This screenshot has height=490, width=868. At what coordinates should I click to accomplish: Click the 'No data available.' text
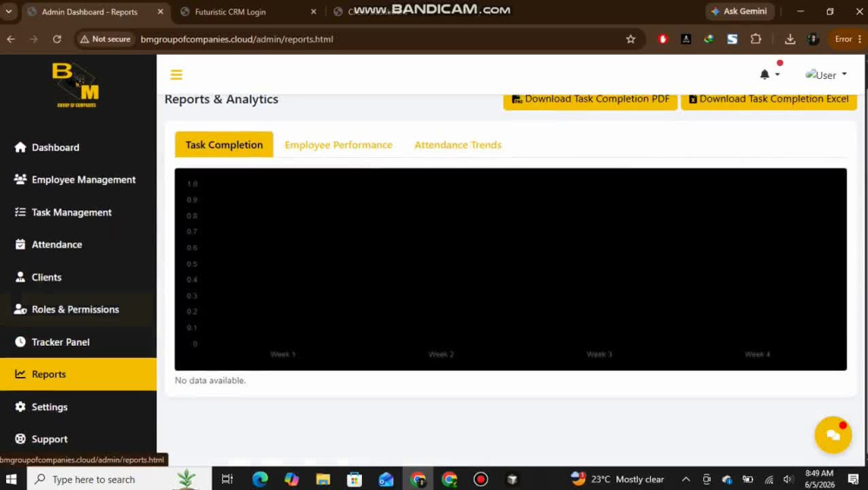[x=210, y=381]
